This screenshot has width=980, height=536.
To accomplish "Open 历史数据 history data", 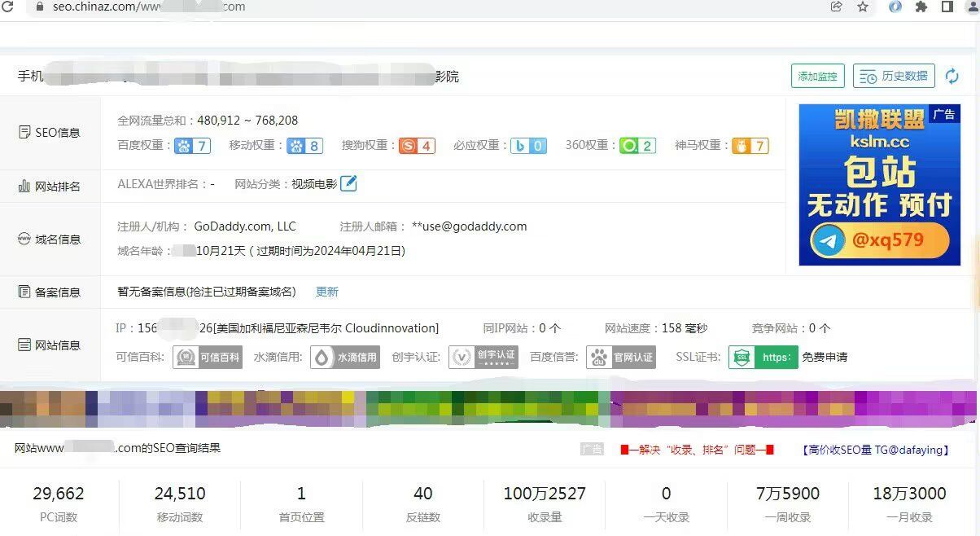I will point(894,76).
